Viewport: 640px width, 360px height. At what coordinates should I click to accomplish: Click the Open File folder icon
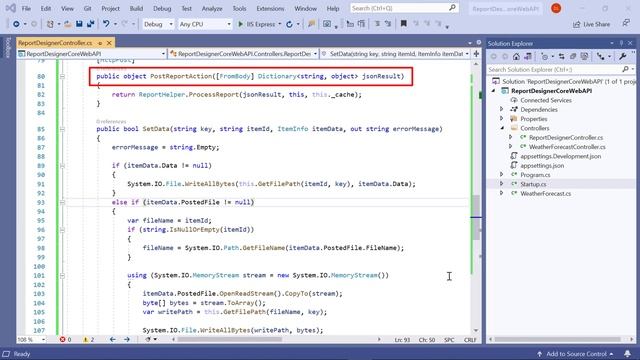coord(68,24)
